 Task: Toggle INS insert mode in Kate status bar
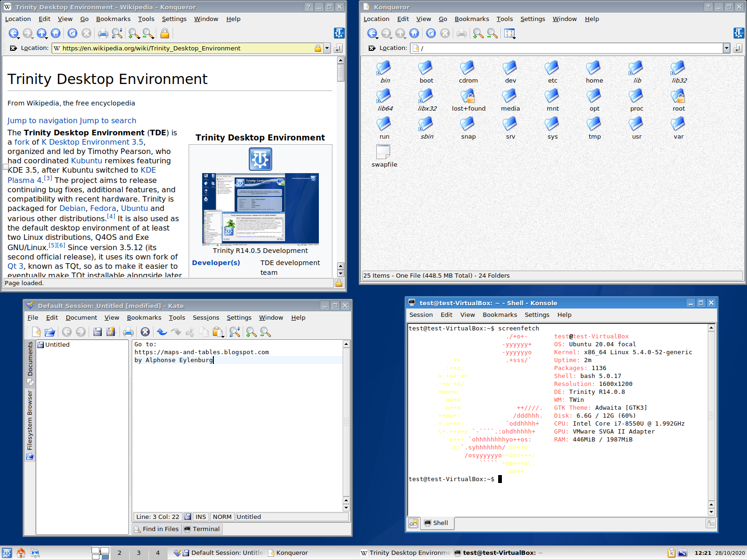(200, 517)
